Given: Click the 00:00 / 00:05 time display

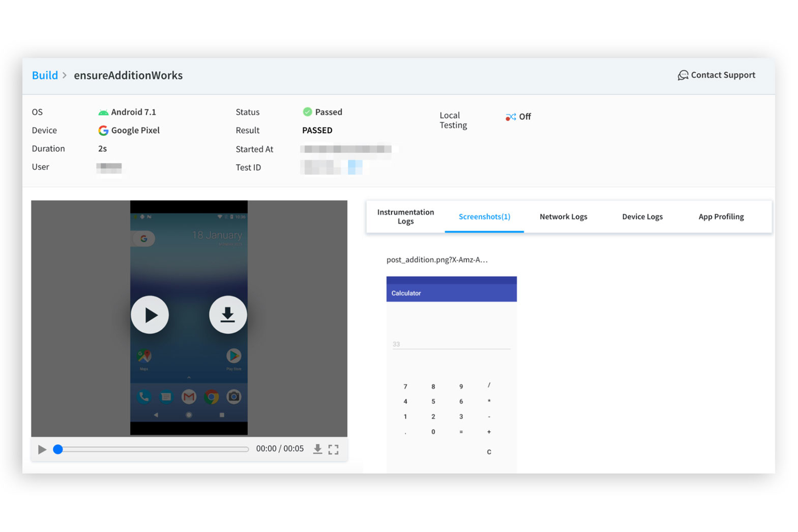Looking at the screenshot, I should pyautogui.click(x=280, y=448).
